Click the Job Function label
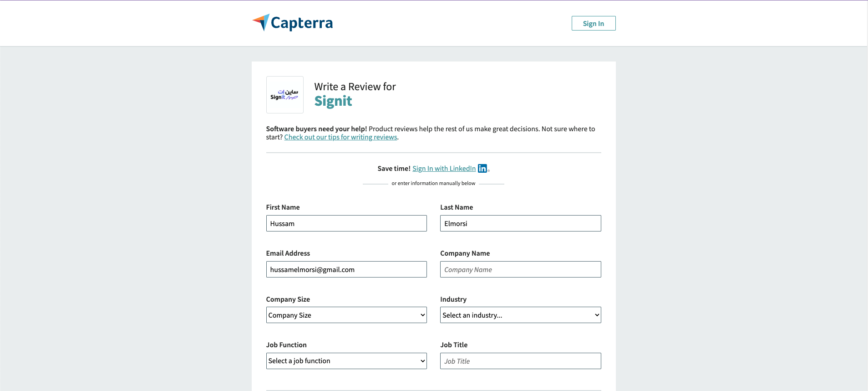Viewport: 868px width, 391px height. point(286,345)
